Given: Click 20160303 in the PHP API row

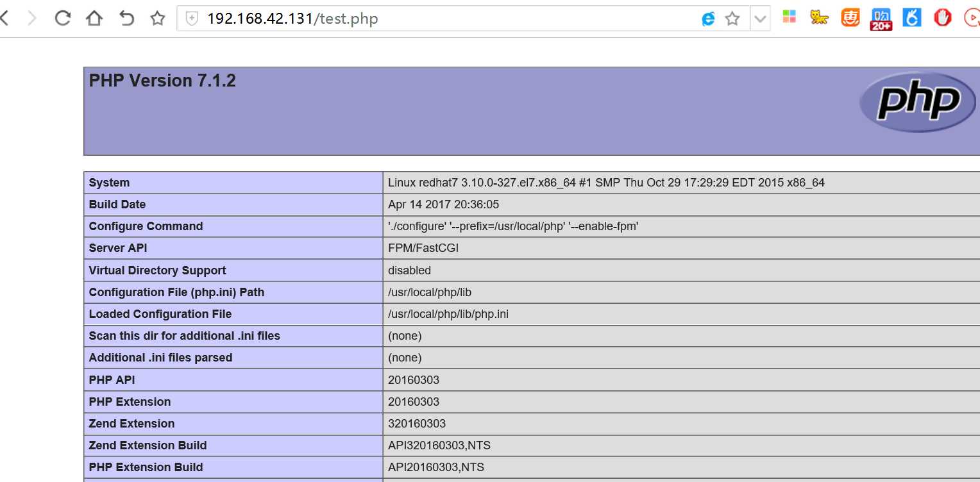Looking at the screenshot, I should click(414, 380).
